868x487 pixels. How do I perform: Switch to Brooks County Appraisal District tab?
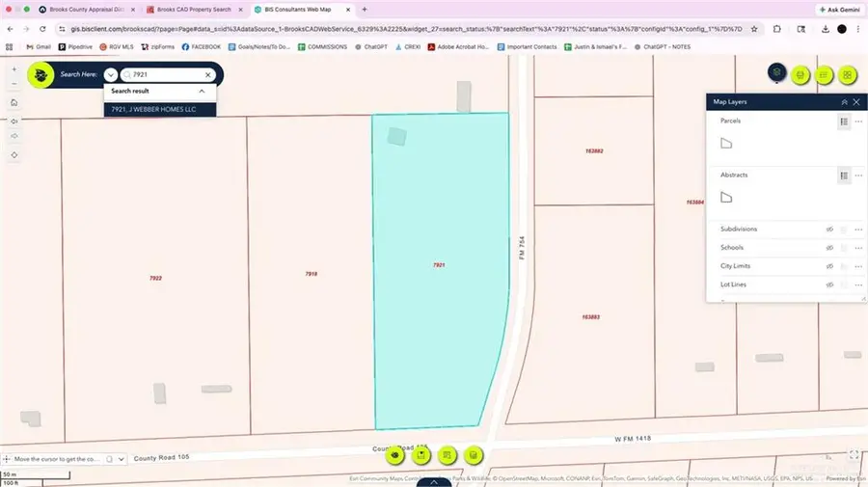pos(82,9)
